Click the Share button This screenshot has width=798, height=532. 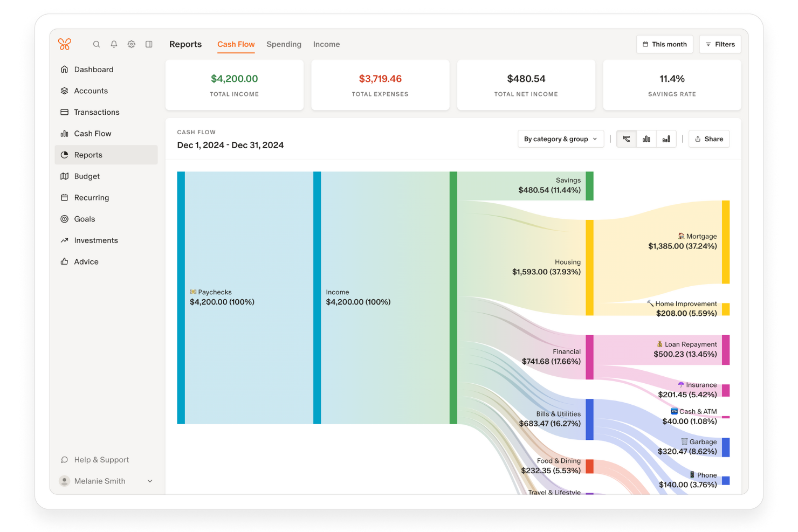click(x=708, y=139)
